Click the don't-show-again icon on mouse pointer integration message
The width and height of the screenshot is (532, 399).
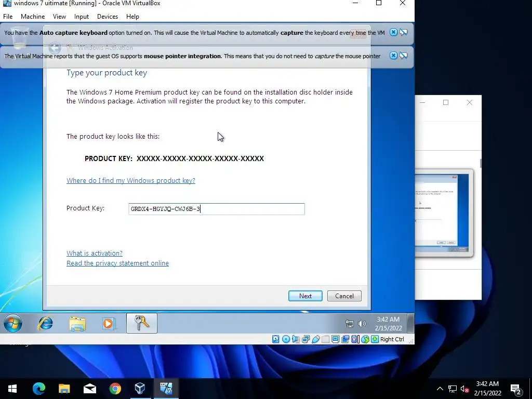click(x=403, y=55)
